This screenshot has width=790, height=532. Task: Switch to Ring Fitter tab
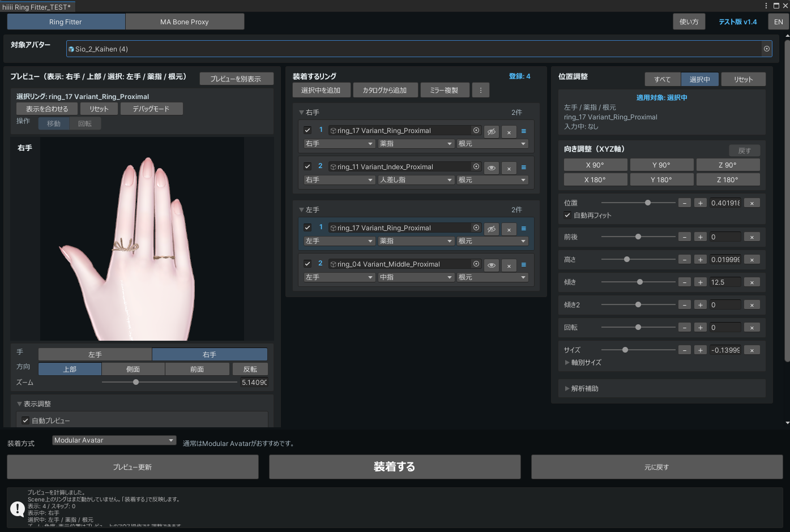coord(66,22)
